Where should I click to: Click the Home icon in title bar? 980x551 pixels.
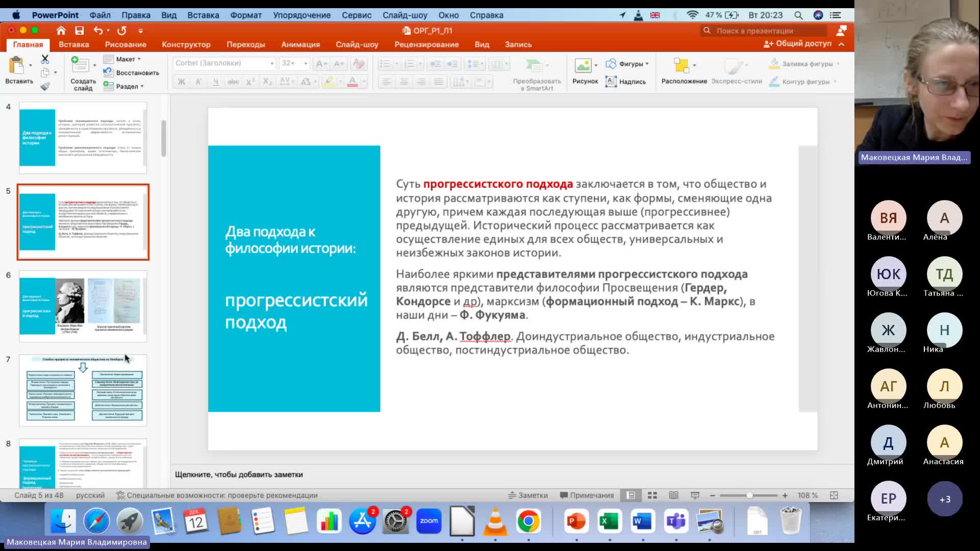pyautogui.click(x=61, y=30)
